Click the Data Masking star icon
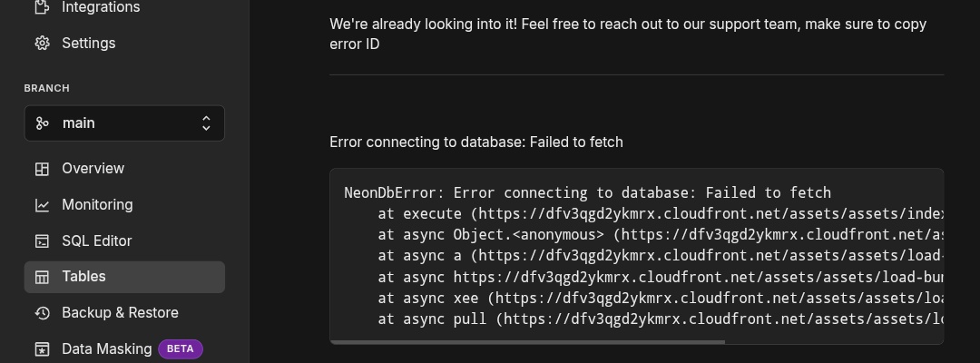The width and height of the screenshot is (980, 363). click(x=42, y=349)
